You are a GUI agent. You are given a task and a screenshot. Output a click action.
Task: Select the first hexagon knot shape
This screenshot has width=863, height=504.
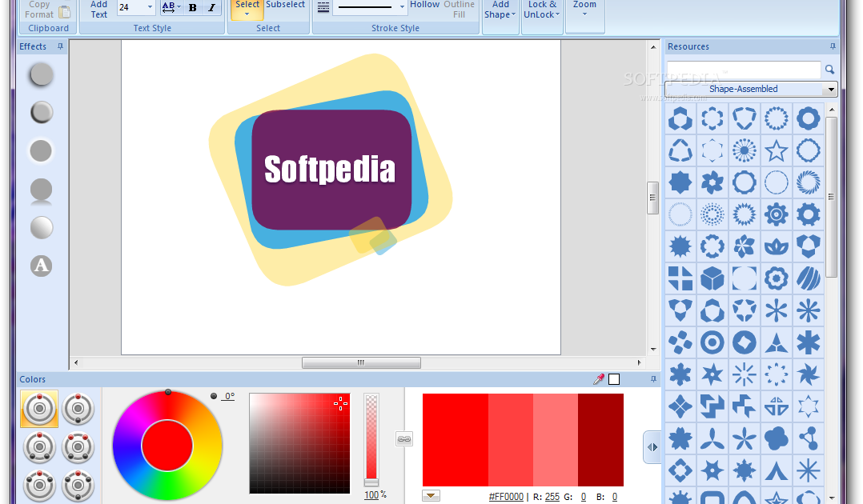pos(680,118)
